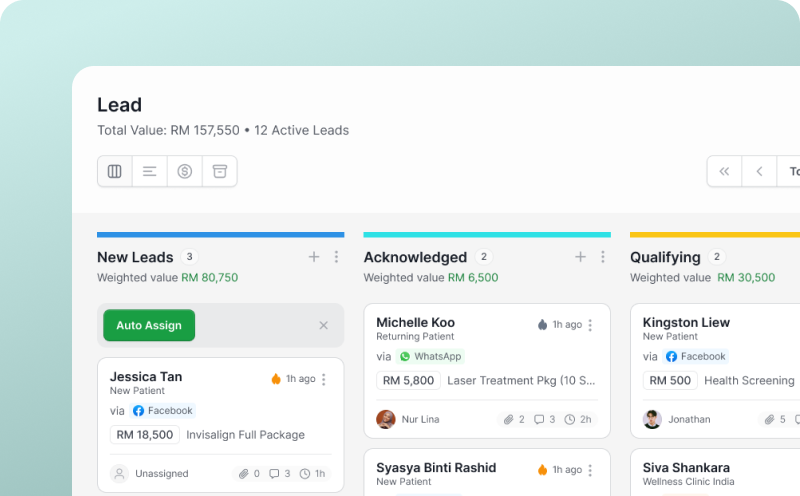Click the Invisalign Full Package text
Screen dimensions: 800x496
point(245,435)
